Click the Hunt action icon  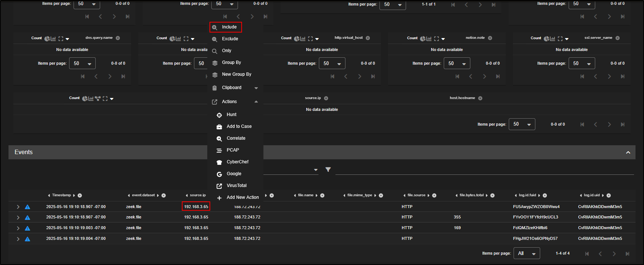click(219, 115)
